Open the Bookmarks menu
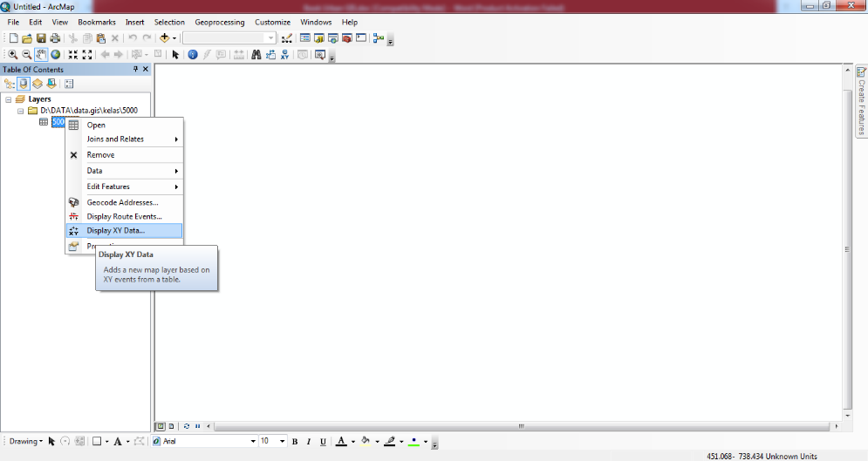Viewport: 868px width, 461px height. click(97, 22)
